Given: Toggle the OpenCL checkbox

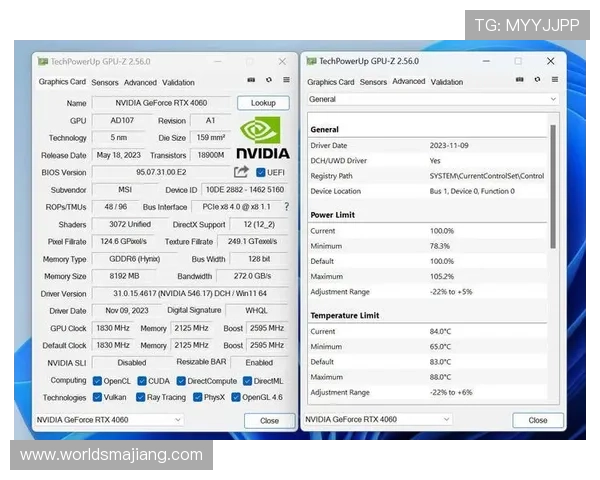Looking at the screenshot, I should tap(97, 381).
